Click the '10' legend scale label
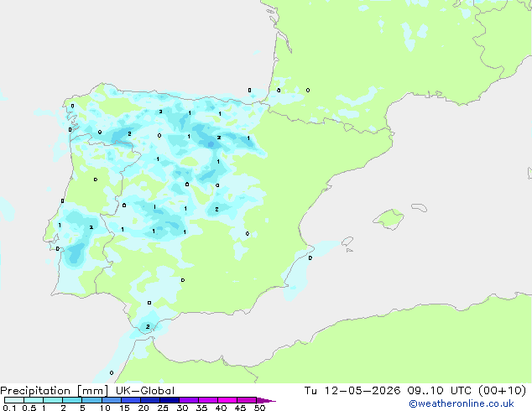This screenshot has width=532, height=411. [105, 408]
